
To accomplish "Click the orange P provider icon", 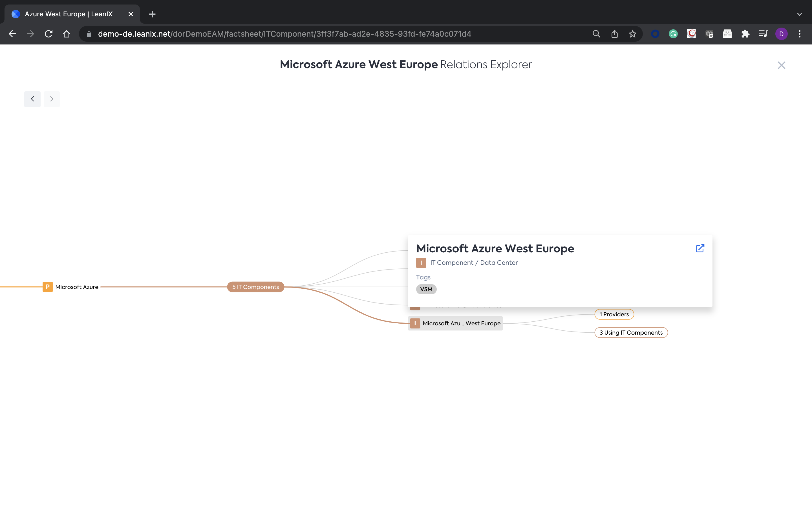I will tap(48, 287).
